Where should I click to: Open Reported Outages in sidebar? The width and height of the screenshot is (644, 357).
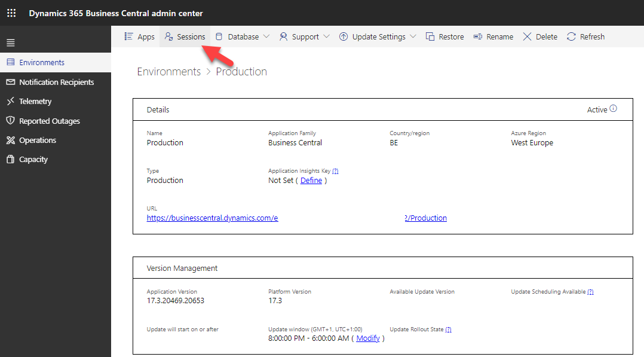point(56,121)
